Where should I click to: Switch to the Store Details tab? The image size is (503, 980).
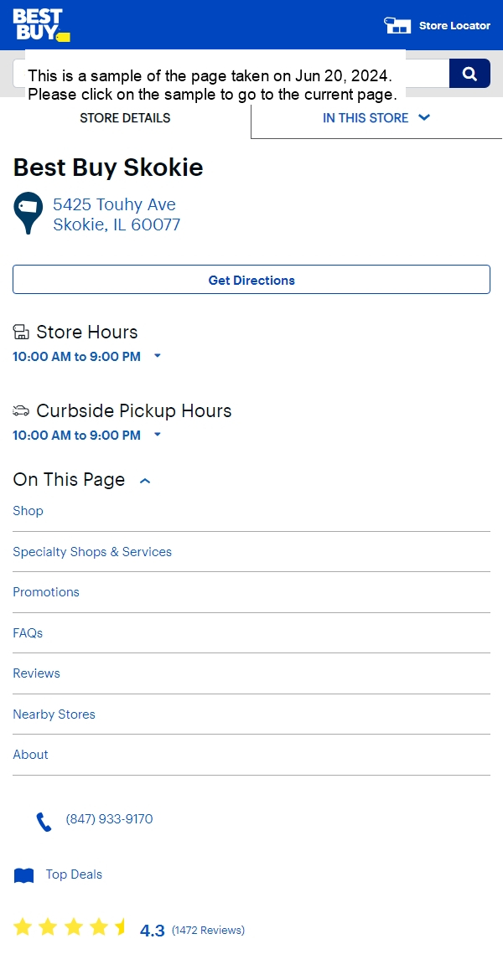click(x=125, y=118)
